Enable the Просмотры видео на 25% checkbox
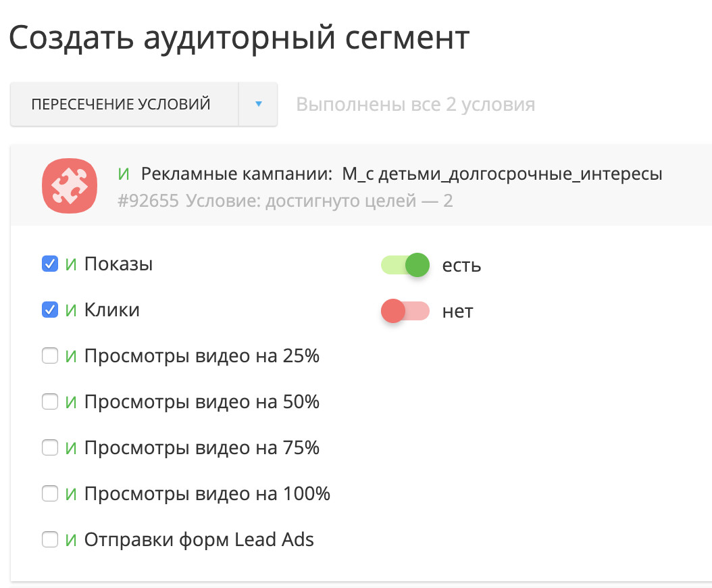712x588 pixels. [x=50, y=356]
